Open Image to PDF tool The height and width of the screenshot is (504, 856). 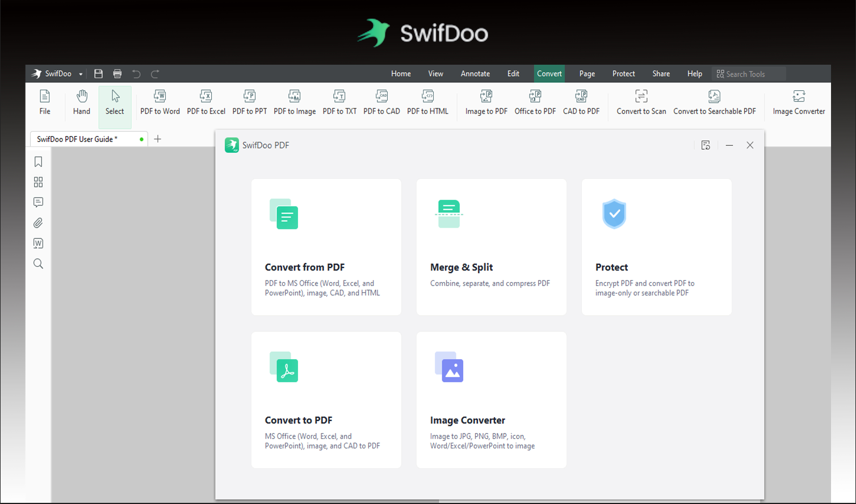tap(486, 102)
